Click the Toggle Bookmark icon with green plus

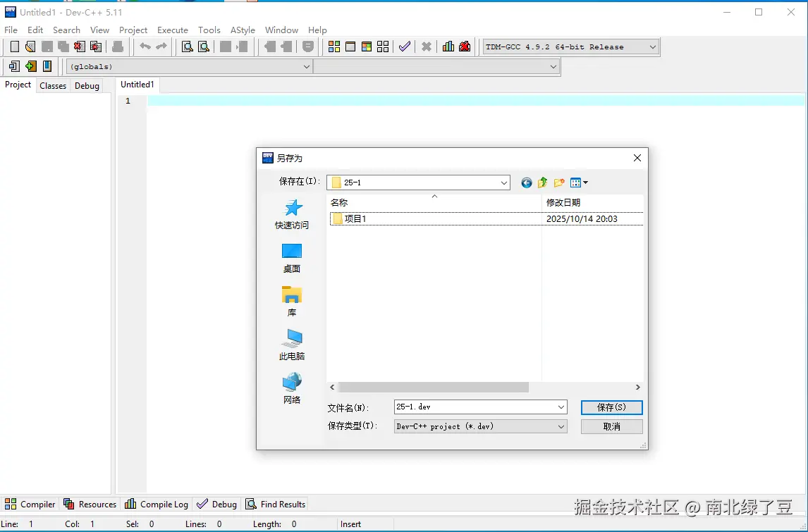coord(30,66)
